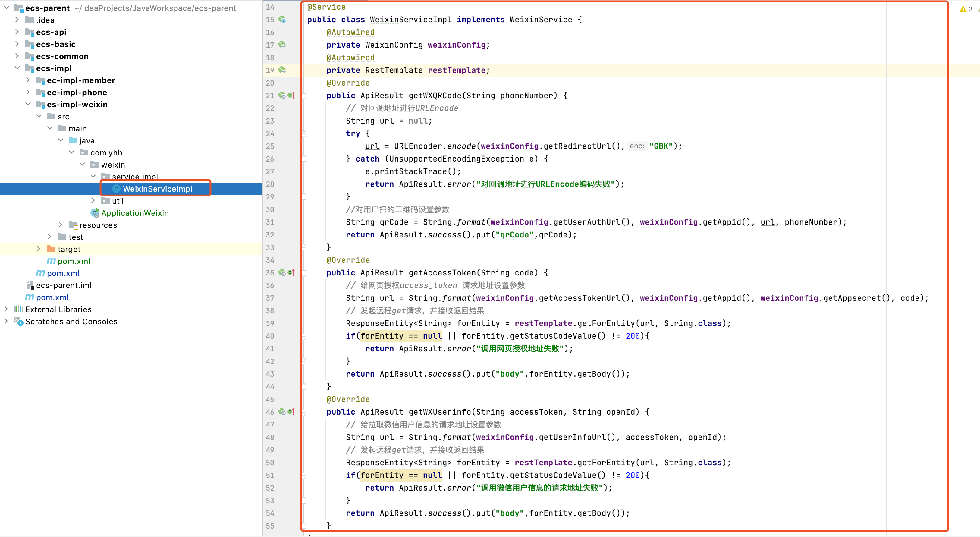Screen dimensions: 980x537
Task: Open ApplicationWeixin Spring boot class
Action: point(135,213)
